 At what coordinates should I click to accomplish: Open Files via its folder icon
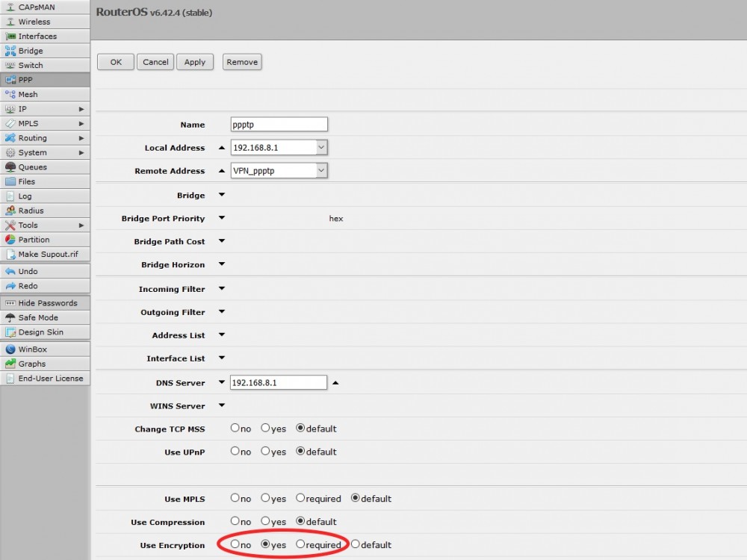pos(10,181)
